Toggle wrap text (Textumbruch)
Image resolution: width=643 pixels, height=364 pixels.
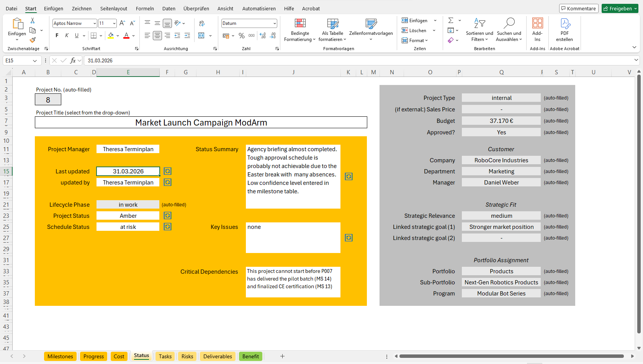coord(202,23)
